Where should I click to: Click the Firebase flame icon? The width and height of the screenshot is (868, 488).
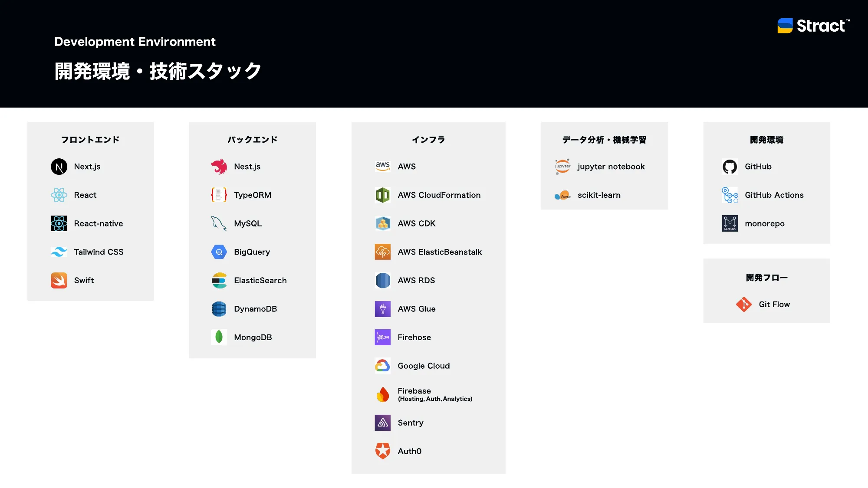pyautogui.click(x=383, y=394)
